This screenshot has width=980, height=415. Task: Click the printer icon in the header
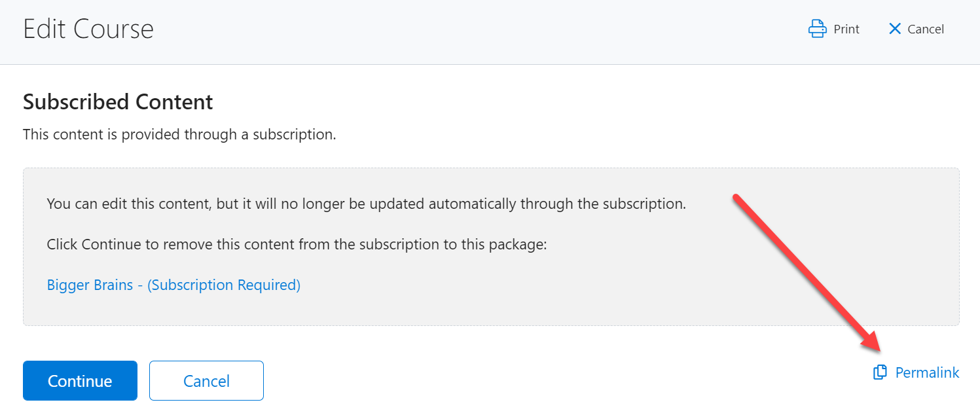[817, 29]
